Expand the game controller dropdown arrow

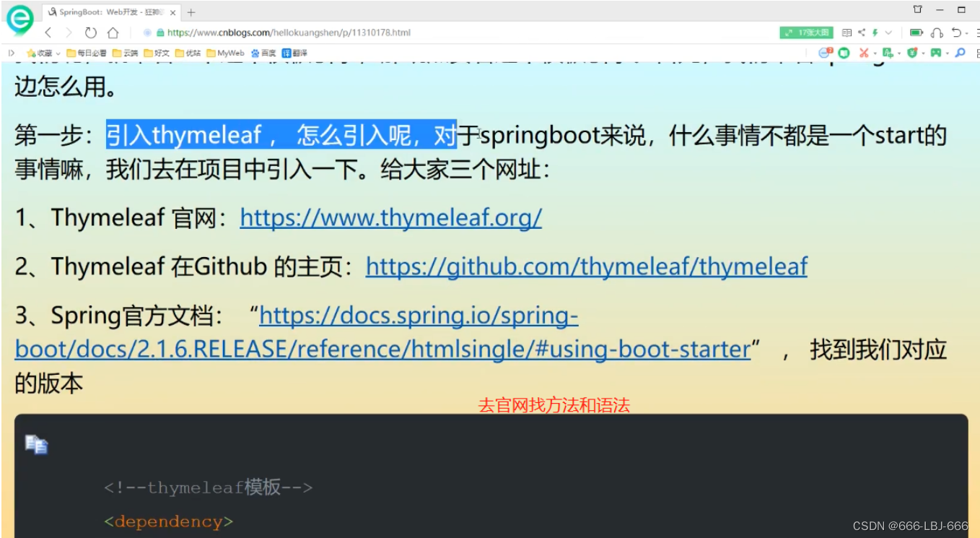[x=947, y=53]
